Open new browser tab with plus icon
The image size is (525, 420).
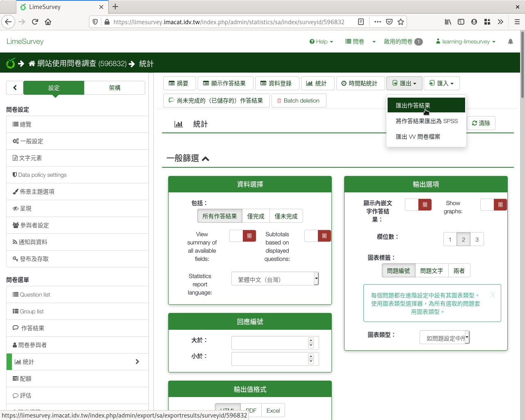pyautogui.click(x=115, y=7)
